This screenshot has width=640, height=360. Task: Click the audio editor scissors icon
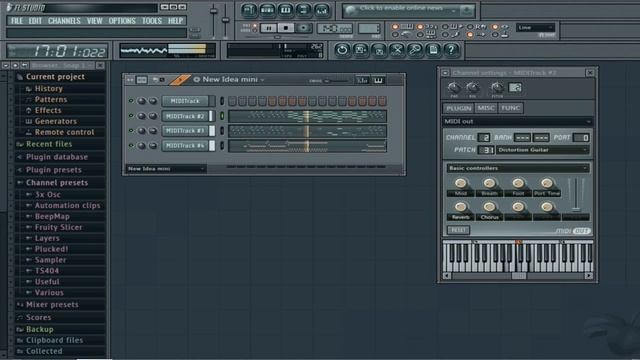pos(397,50)
